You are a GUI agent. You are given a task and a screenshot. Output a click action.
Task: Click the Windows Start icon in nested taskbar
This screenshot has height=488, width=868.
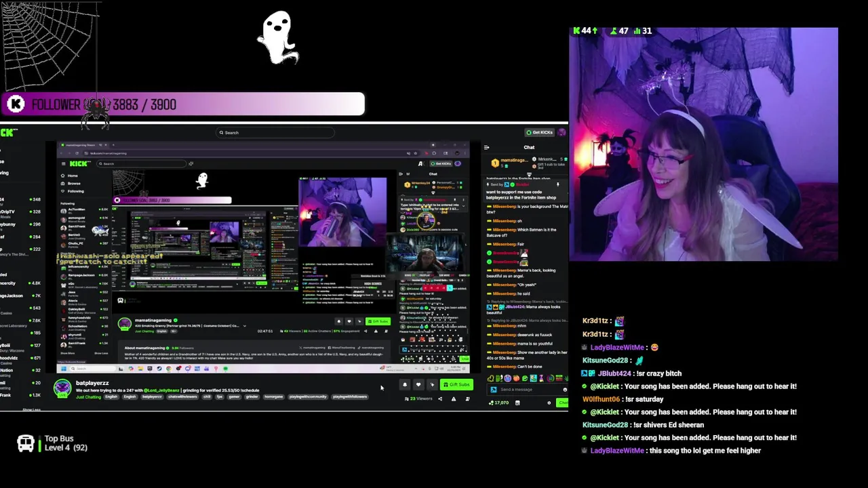(x=64, y=369)
